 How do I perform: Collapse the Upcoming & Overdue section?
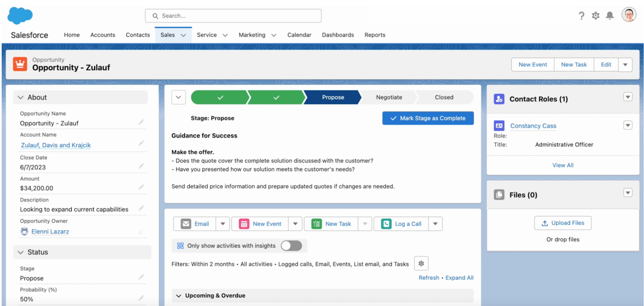(x=179, y=296)
